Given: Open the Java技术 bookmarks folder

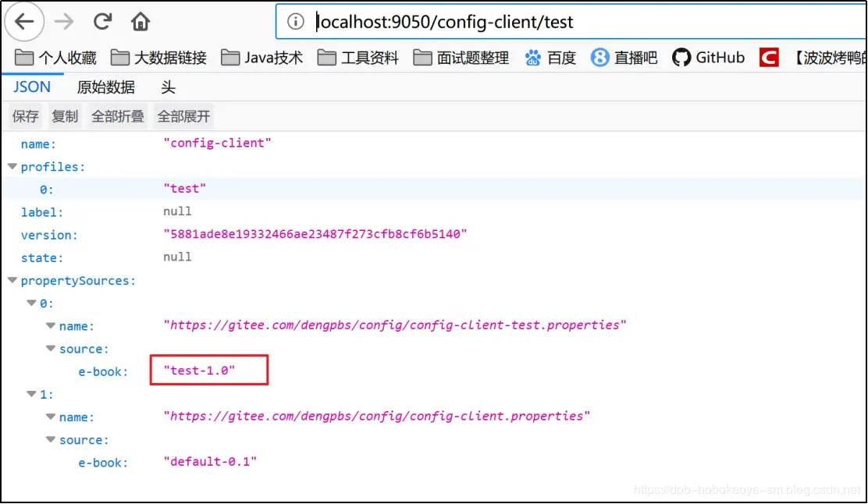Looking at the screenshot, I should 261,58.
